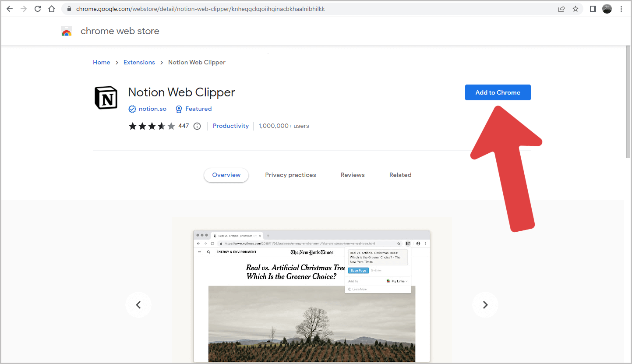
Task: Browse the Productivity category link
Action: point(230,126)
